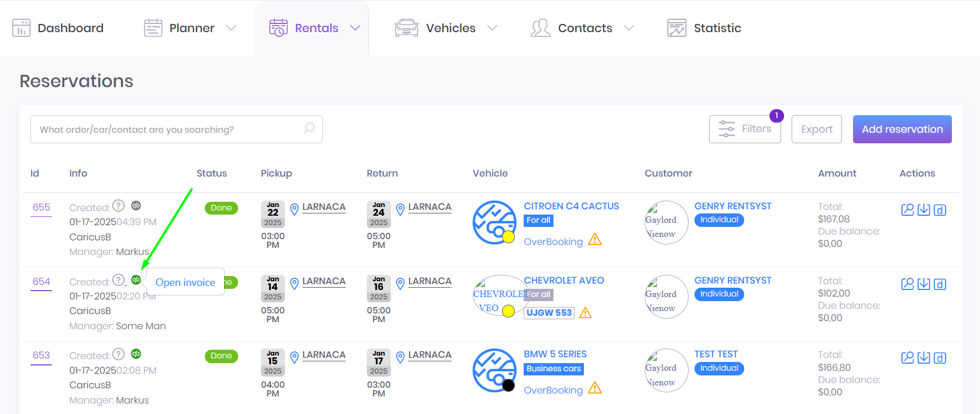Open the Contacts dropdown chevron
Image resolution: width=980 pixels, height=414 pixels.
pyautogui.click(x=629, y=28)
